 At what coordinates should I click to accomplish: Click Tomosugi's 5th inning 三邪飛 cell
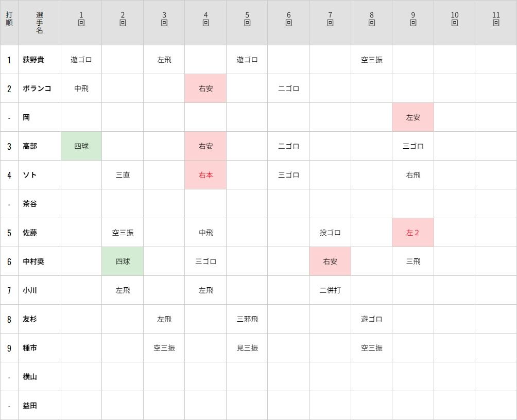[247, 319]
